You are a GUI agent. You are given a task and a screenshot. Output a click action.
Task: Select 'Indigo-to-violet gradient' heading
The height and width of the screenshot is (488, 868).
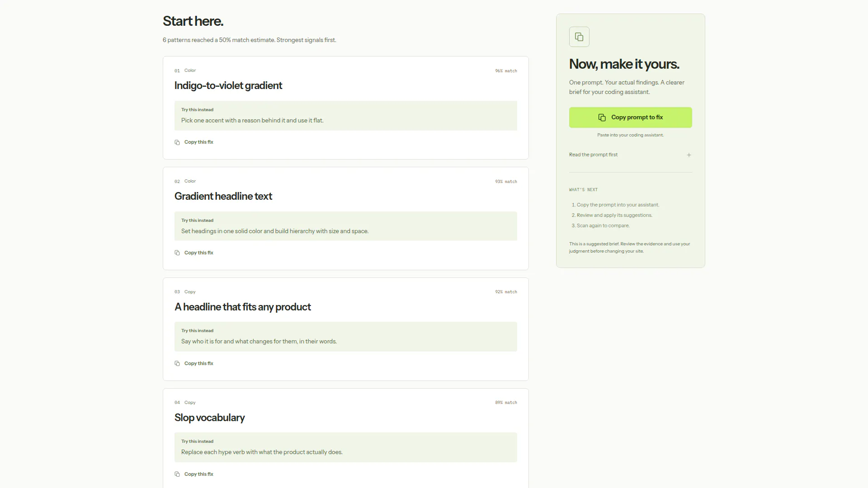[228, 86]
